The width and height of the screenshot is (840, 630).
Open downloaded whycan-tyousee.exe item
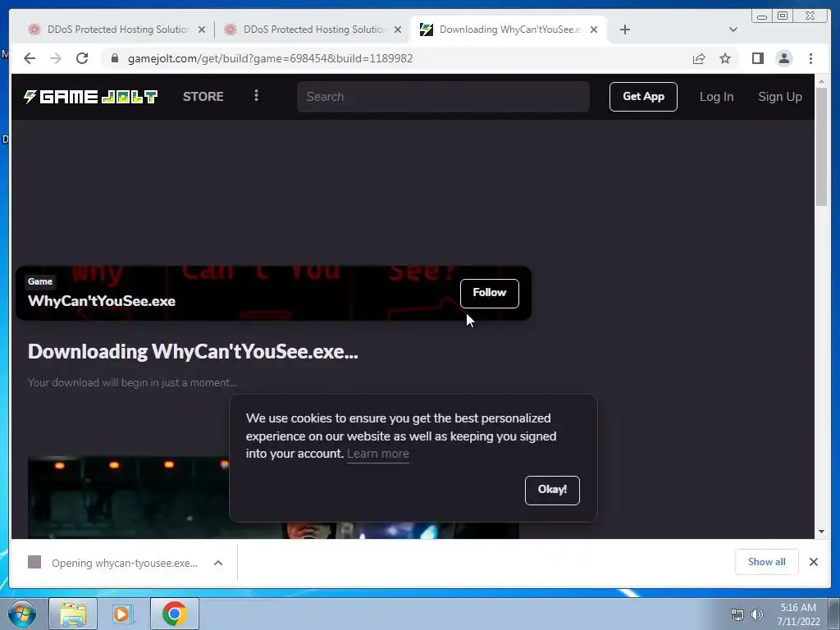113,563
